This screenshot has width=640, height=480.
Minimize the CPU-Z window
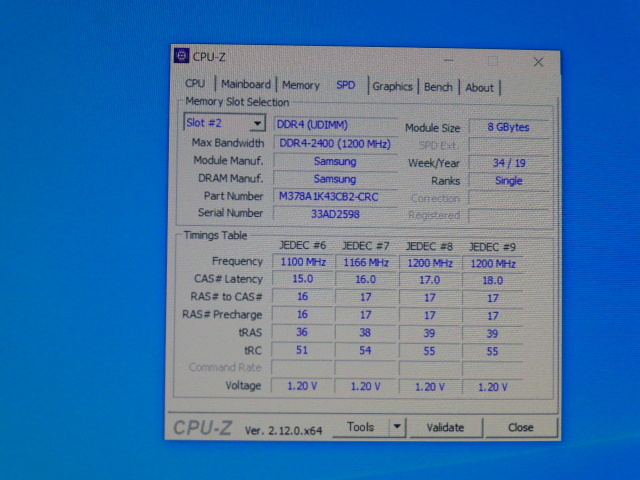[x=449, y=60]
